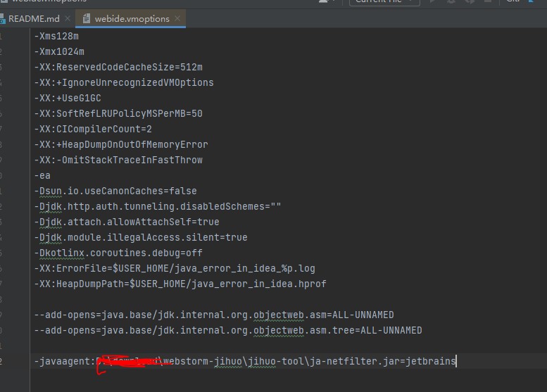This screenshot has height=392, width=547.
Task: Click the tunneling.disabledSchemes line
Action: tap(158, 206)
